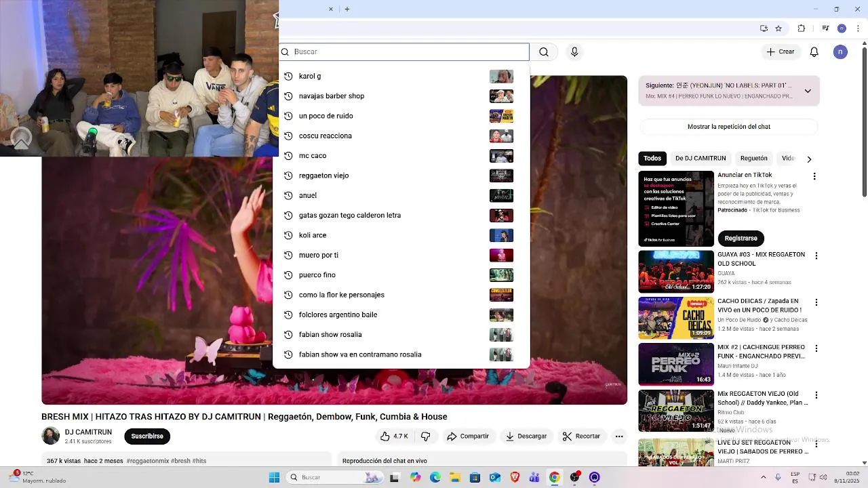The width and height of the screenshot is (868, 488).
Task: Select 'muero por ti' suggestion
Action: [401, 256]
